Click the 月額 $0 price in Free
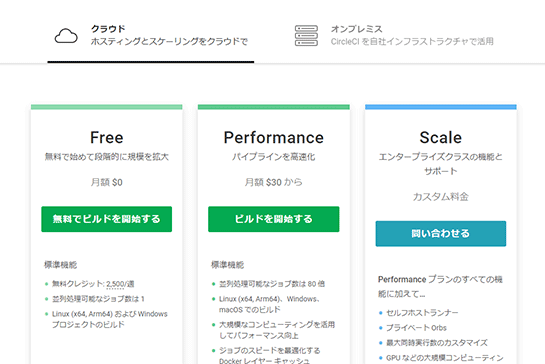545x364 pixels. [x=107, y=182]
